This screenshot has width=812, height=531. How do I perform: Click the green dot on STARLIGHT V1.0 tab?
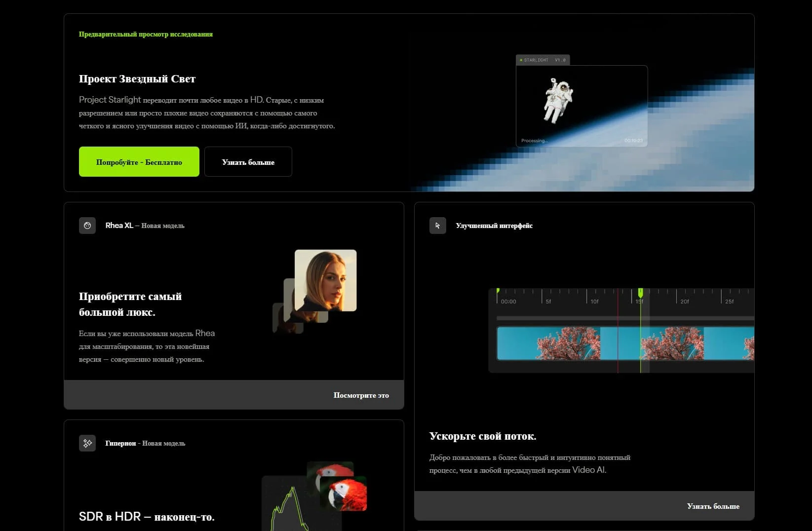[521, 60]
